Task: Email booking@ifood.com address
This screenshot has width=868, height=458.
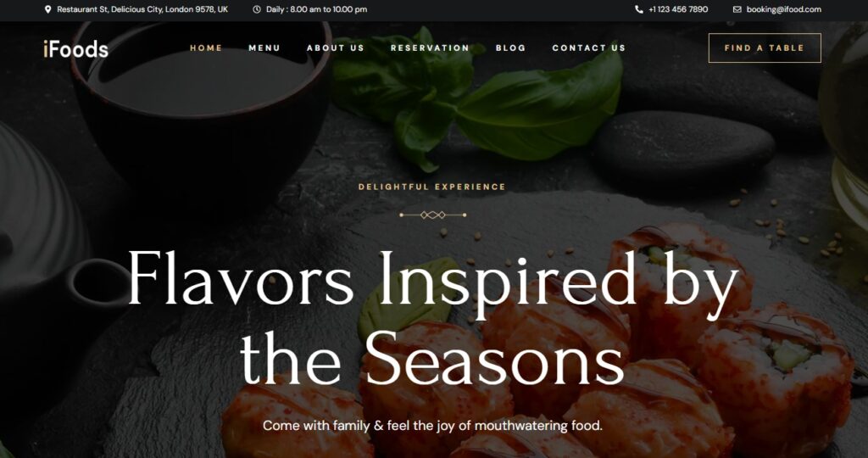Action: [x=784, y=9]
